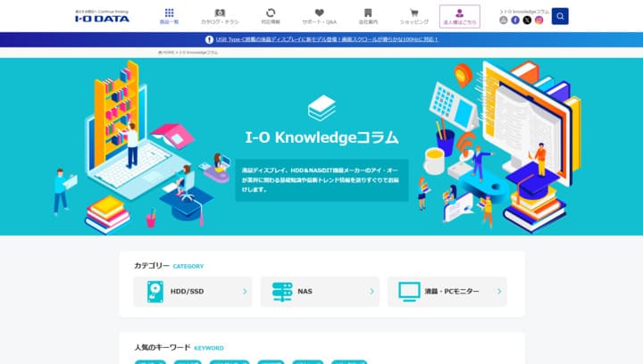Screen dimensions: 643x364
Task: Click the HOME breadcrumb link
Action: tap(166, 53)
